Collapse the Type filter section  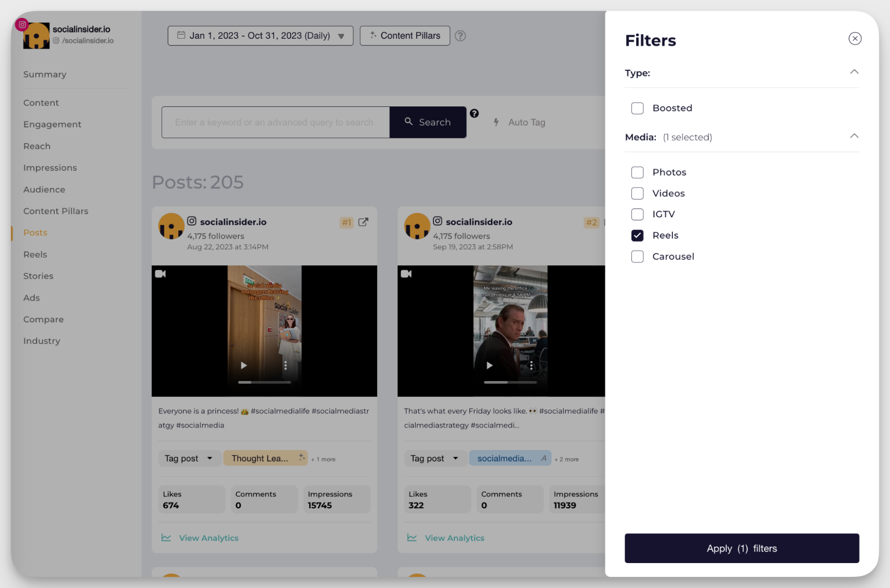[x=853, y=72]
